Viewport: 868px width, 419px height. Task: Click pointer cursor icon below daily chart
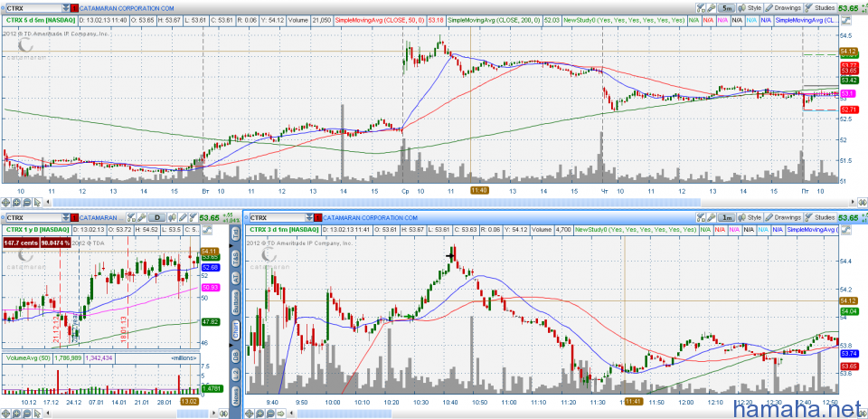coord(38,414)
